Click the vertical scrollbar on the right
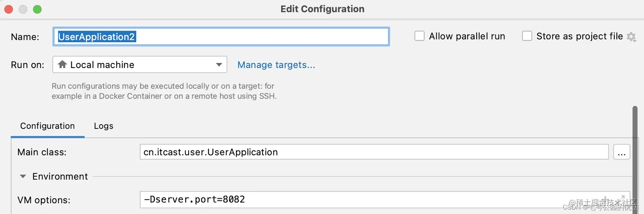Viewport: 644px width, 214px height. pos(635,160)
